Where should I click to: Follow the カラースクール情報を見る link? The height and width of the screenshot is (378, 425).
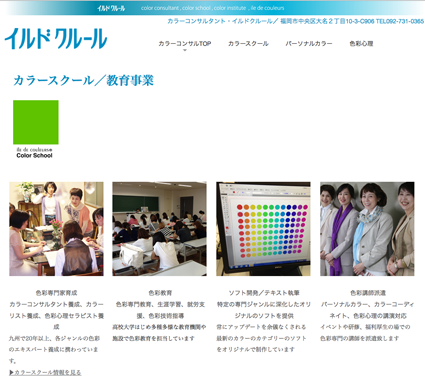tap(45, 372)
